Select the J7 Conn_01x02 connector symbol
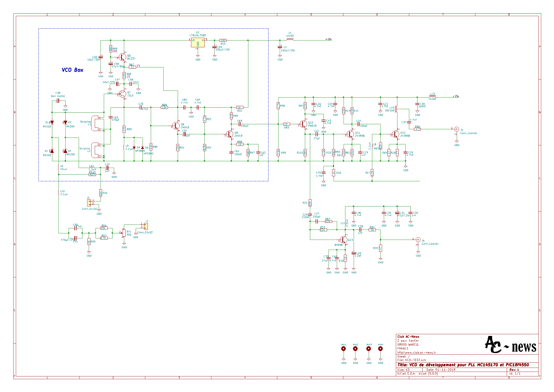The height and width of the screenshot is (392, 554). 146,226
